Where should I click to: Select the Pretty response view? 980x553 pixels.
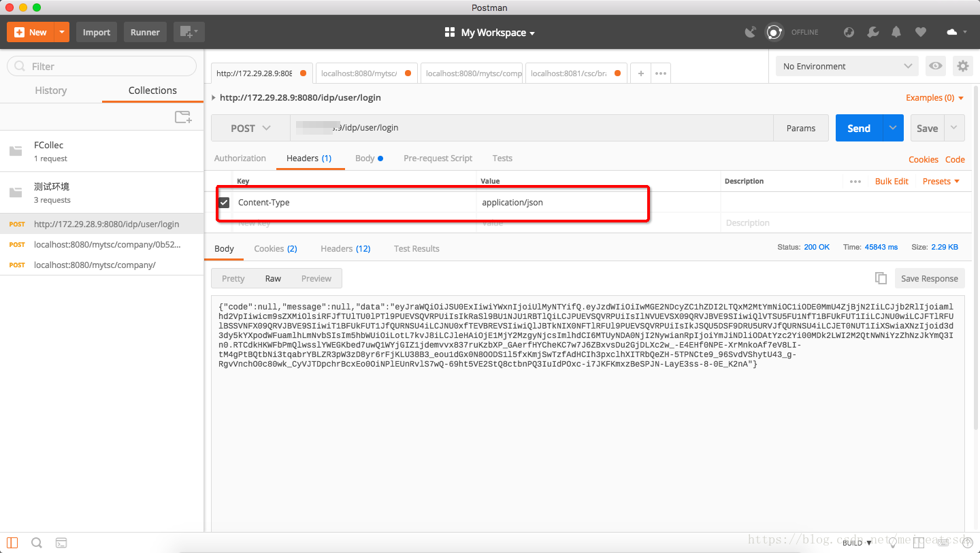233,278
